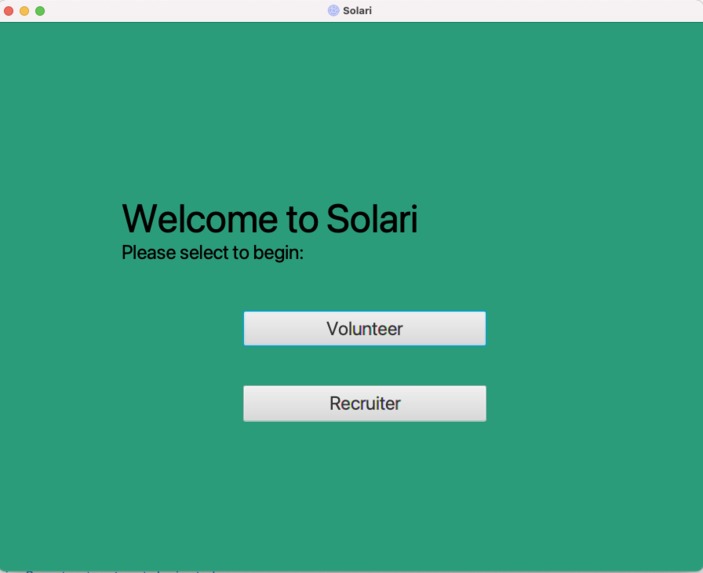Select the Volunteer button

[365, 329]
